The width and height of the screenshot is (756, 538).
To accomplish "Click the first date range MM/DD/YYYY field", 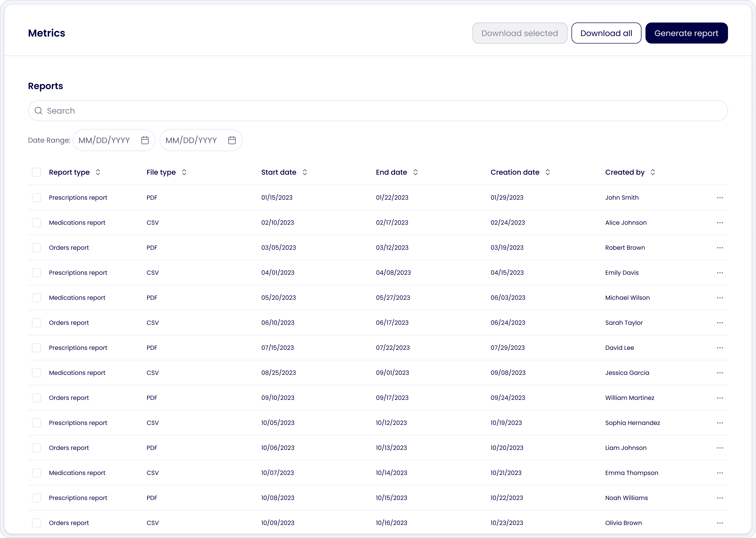I will pos(114,140).
